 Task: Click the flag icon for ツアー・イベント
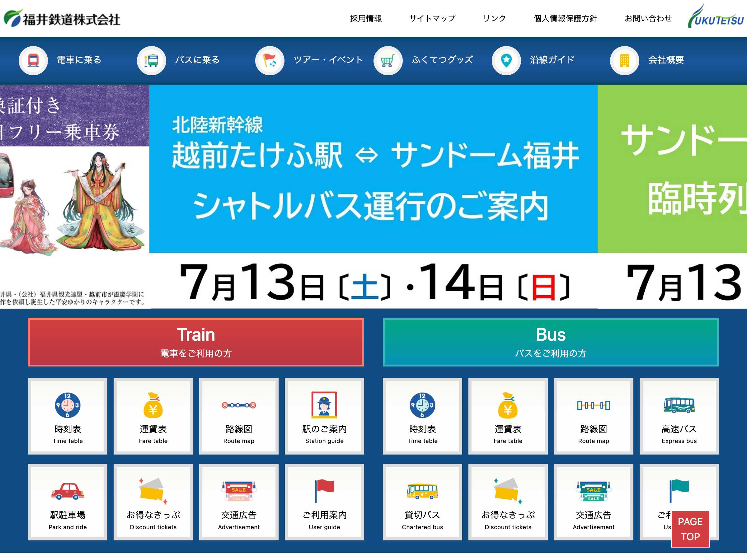270,60
